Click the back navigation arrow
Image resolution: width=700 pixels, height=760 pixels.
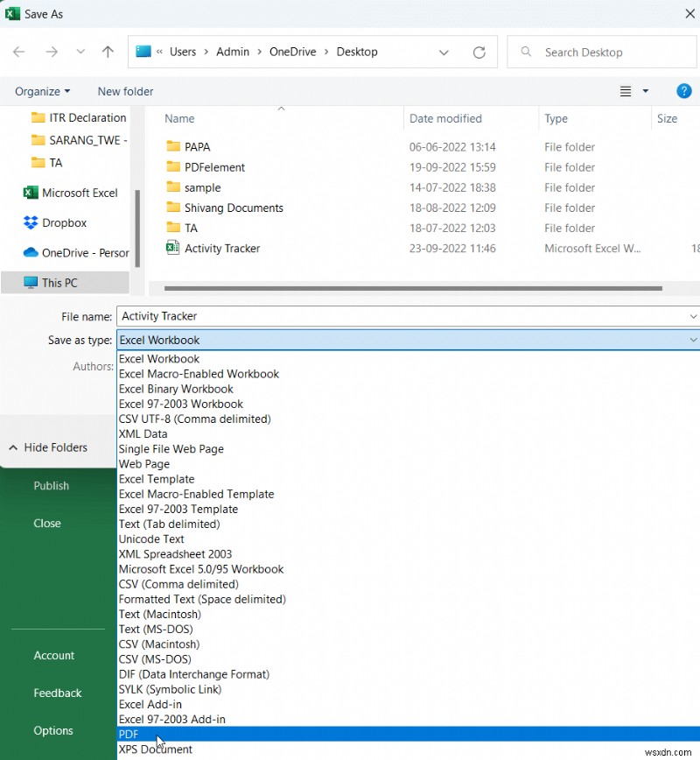click(x=19, y=52)
